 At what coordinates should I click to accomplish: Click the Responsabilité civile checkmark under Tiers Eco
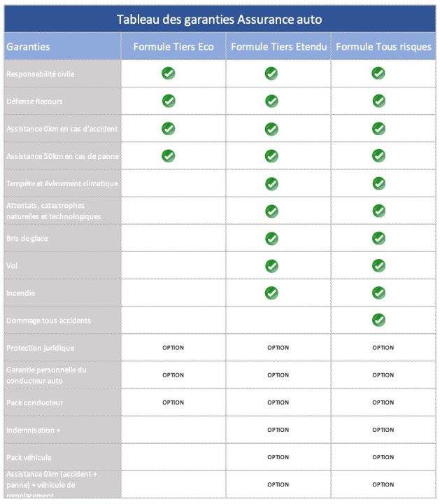click(168, 73)
